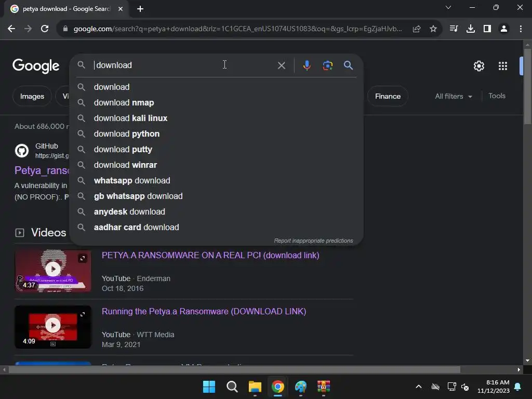Image resolution: width=532 pixels, height=399 pixels.
Task: Open the Chrome profile icon
Action: (x=504, y=29)
